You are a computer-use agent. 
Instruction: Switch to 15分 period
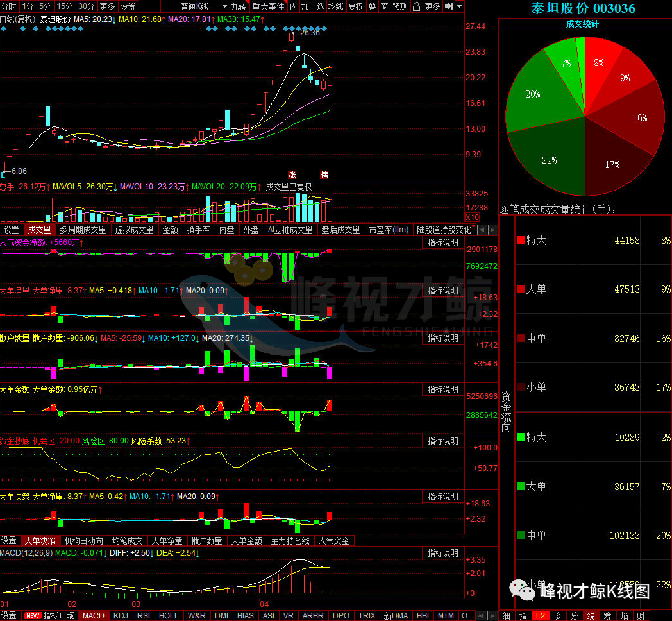[x=64, y=6]
